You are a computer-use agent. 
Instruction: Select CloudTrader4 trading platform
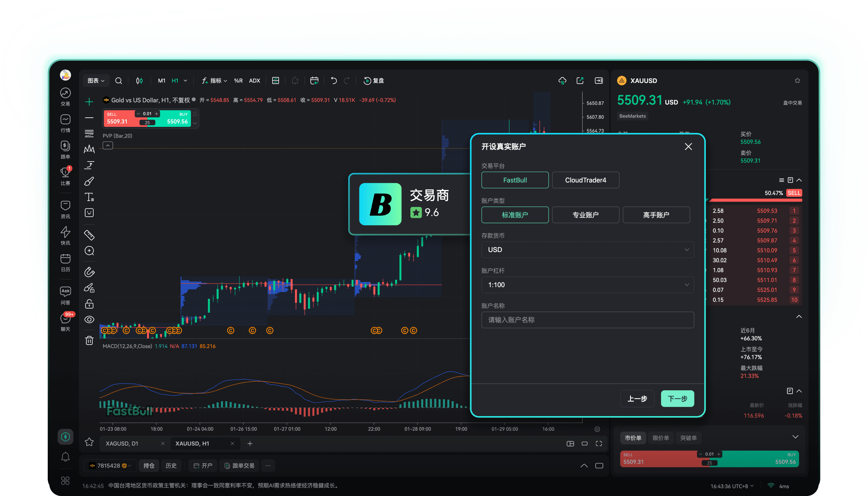(x=585, y=180)
